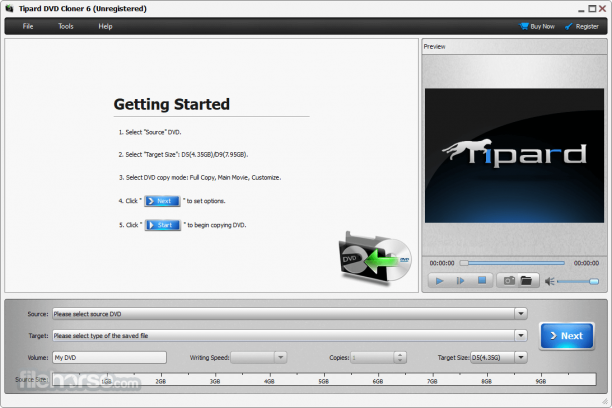
Task: Take a snapshot with camera icon
Action: click(x=509, y=281)
